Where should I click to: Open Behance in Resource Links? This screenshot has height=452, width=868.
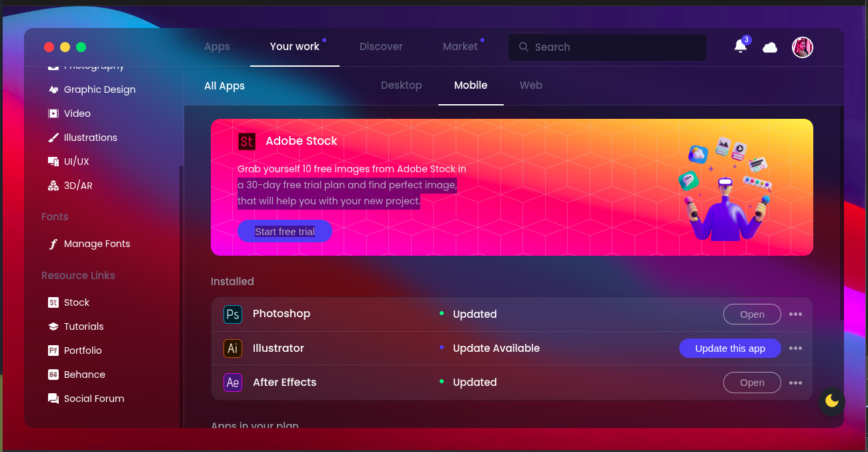coord(85,375)
